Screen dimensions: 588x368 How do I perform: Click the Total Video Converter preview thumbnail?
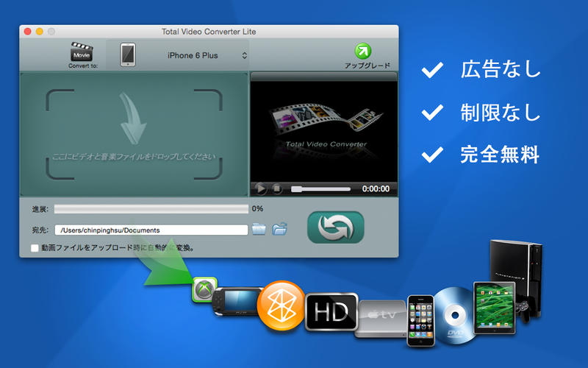[x=324, y=132]
